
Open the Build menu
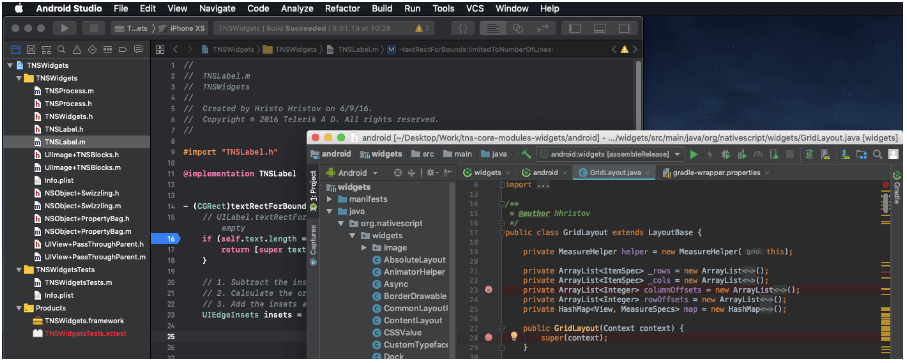pyautogui.click(x=382, y=9)
